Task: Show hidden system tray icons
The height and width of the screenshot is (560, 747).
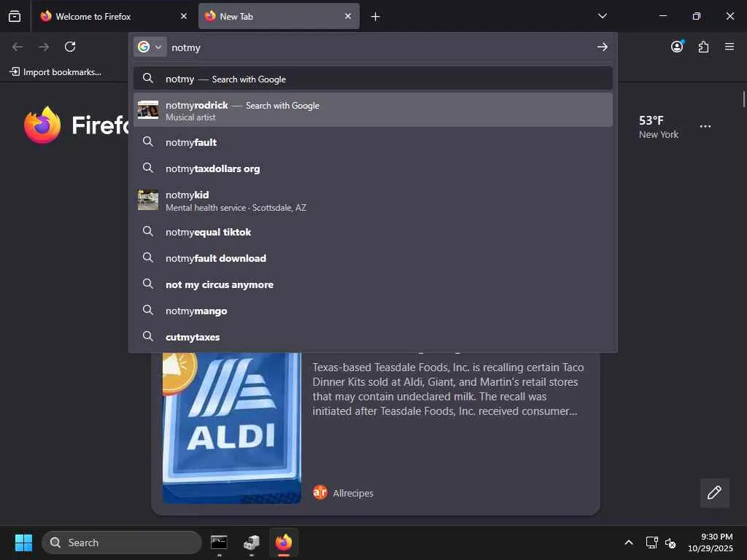Action: click(629, 542)
